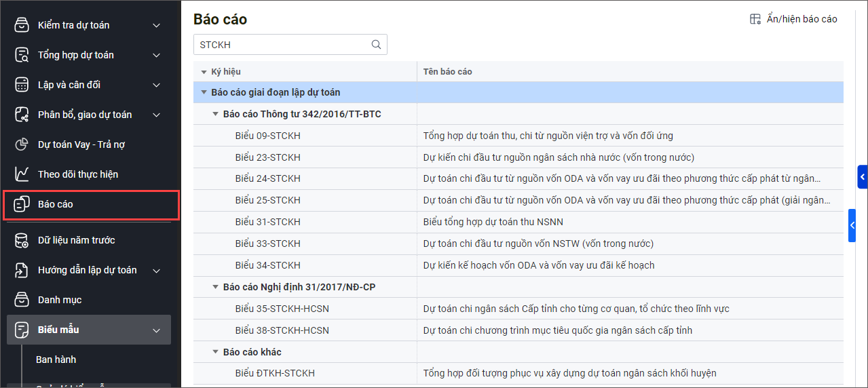Collapse Báo cáo Thông tư 342/2016/TT-BTC group
Image resolution: width=868 pixels, height=388 pixels.
(x=216, y=114)
